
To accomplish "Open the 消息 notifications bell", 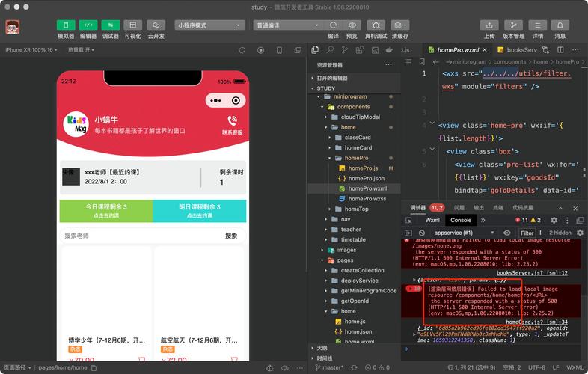I will [x=560, y=25].
